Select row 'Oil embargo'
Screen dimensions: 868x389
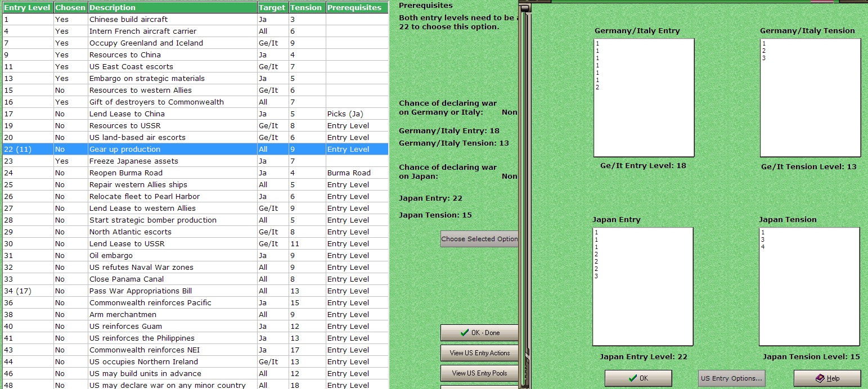click(195, 255)
